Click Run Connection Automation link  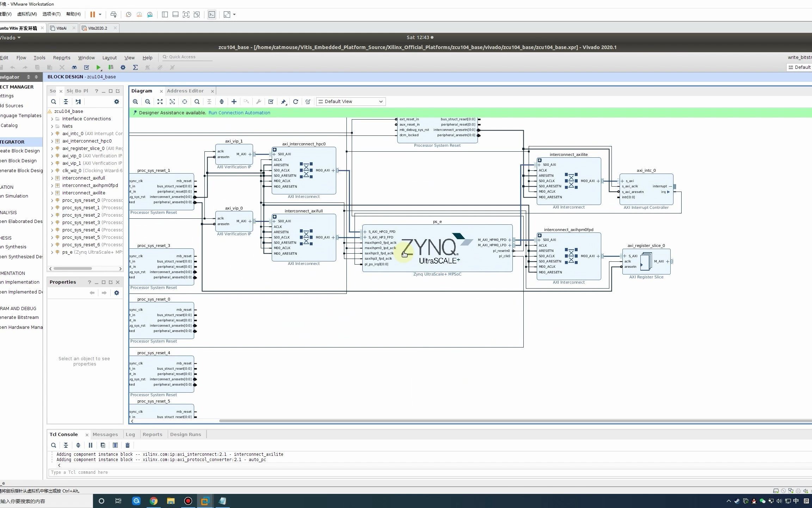(x=239, y=113)
